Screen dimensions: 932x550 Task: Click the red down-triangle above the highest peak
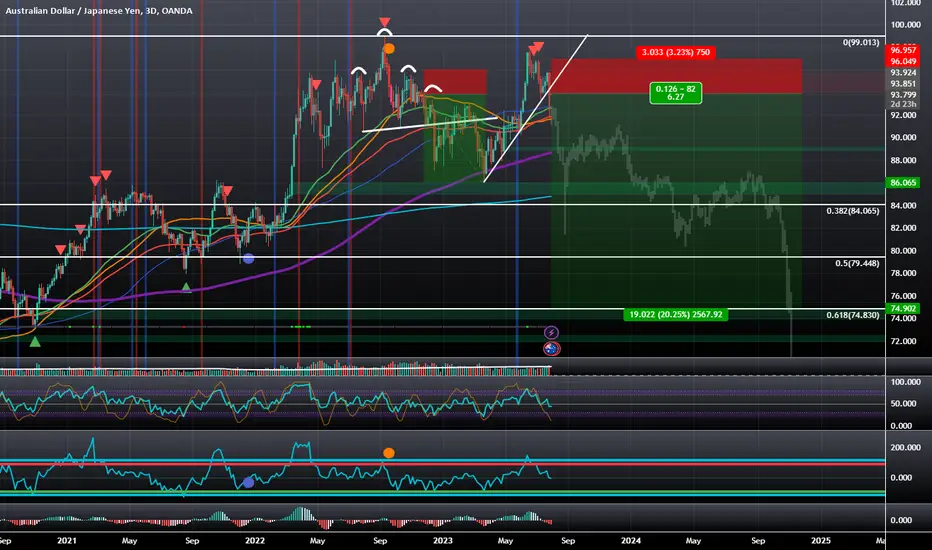click(x=385, y=22)
